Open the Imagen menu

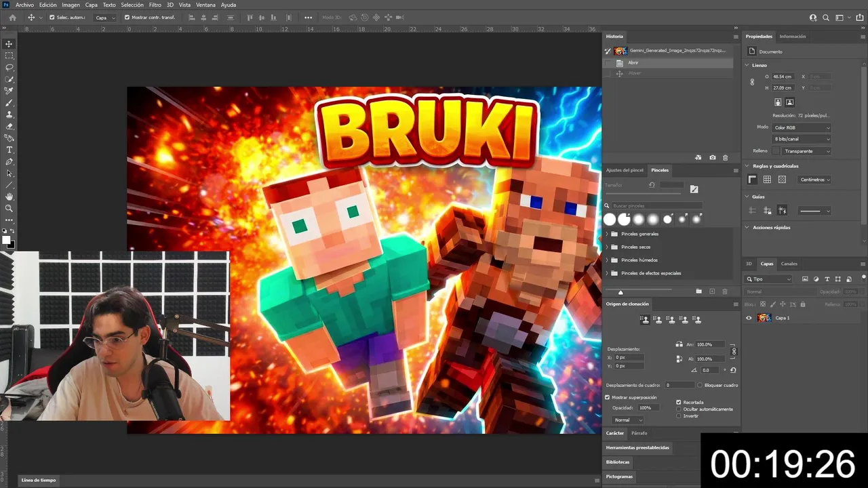(x=71, y=5)
